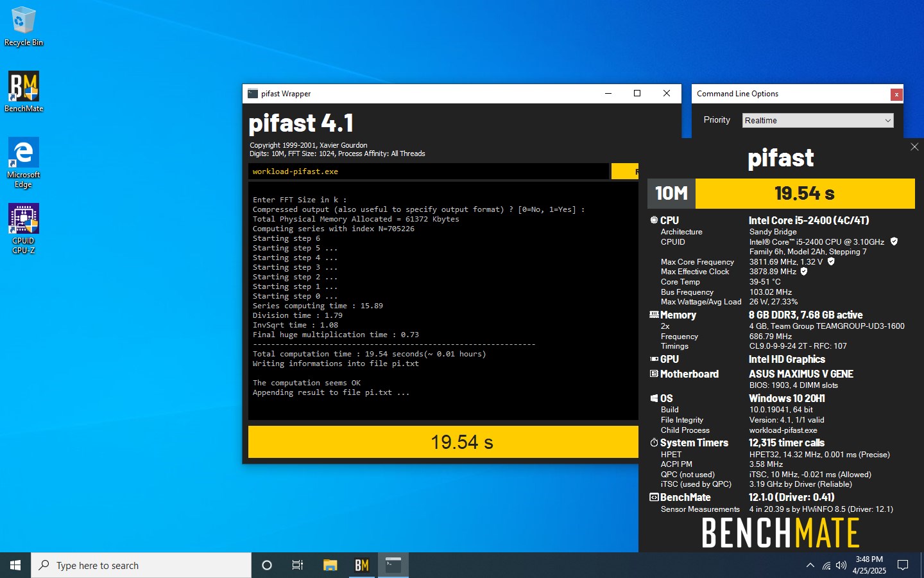Click the shield icon beside Max Core Frequency

tap(831, 261)
